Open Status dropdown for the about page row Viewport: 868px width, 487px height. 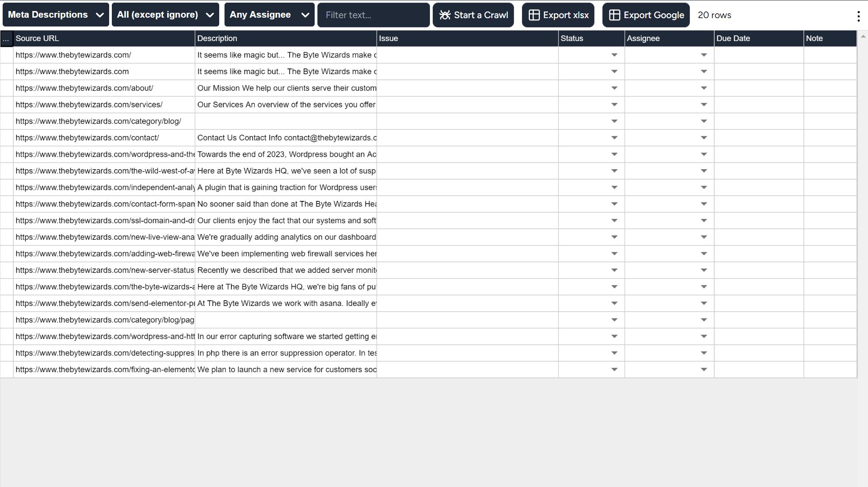point(614,88)
